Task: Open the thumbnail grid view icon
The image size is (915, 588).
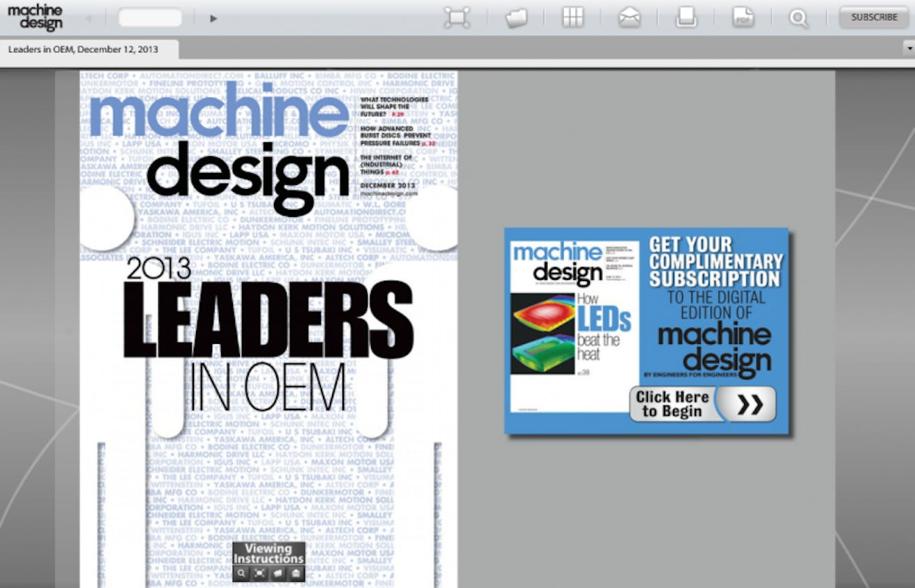Action: point(572,18)
